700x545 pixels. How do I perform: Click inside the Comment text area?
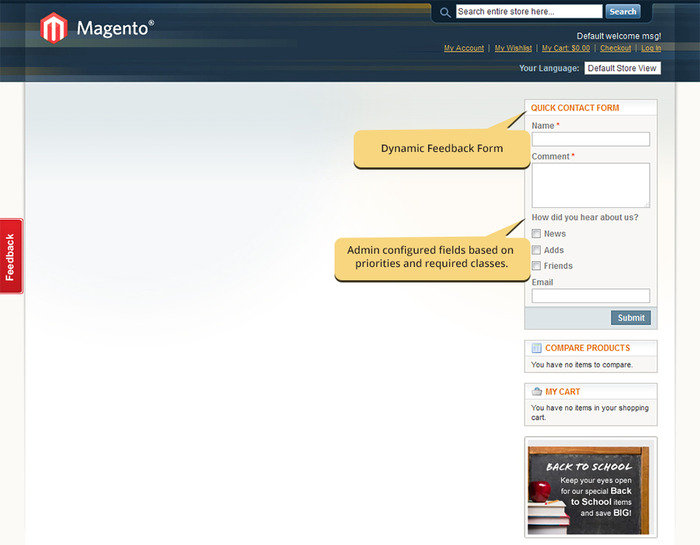click(591, 185)
